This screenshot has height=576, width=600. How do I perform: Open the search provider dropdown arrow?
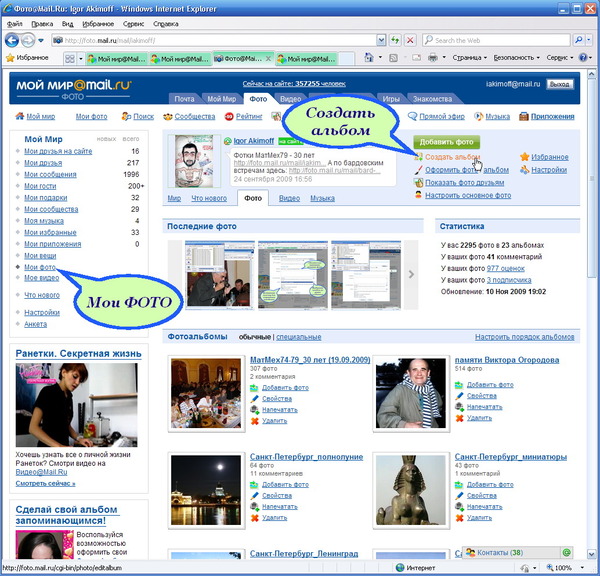coord(589,40)
